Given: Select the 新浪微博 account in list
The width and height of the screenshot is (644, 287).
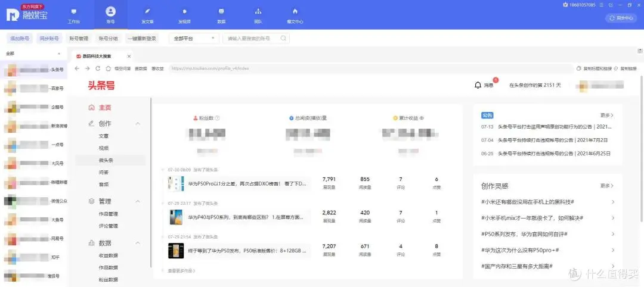Looking at the screenshot, I should pos(33,126).
